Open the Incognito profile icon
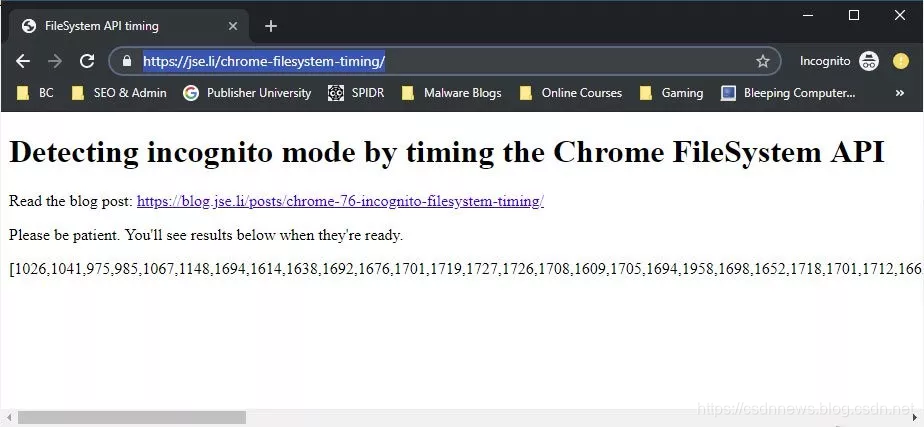 coord(869,61)
